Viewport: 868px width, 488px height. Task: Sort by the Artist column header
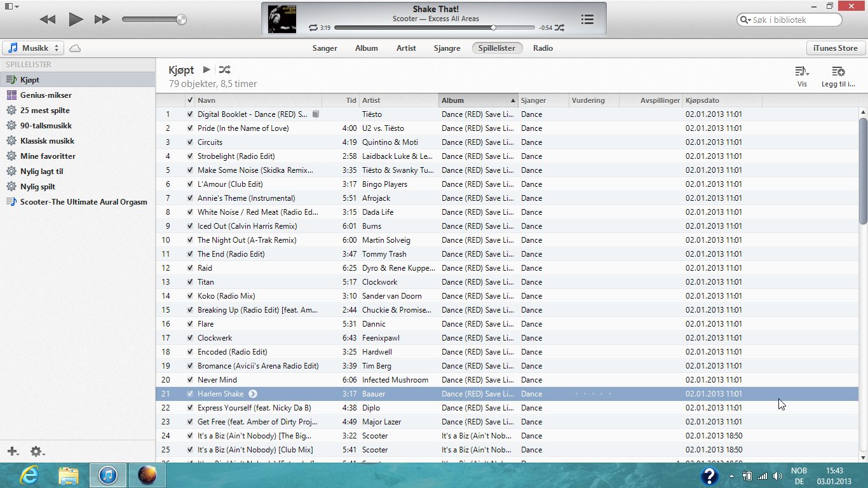tap(399, 100)
